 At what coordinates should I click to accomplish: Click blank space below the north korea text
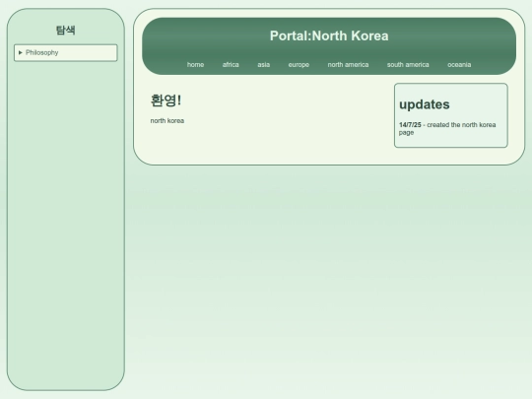pyautogui.click(x=265, y=143)
